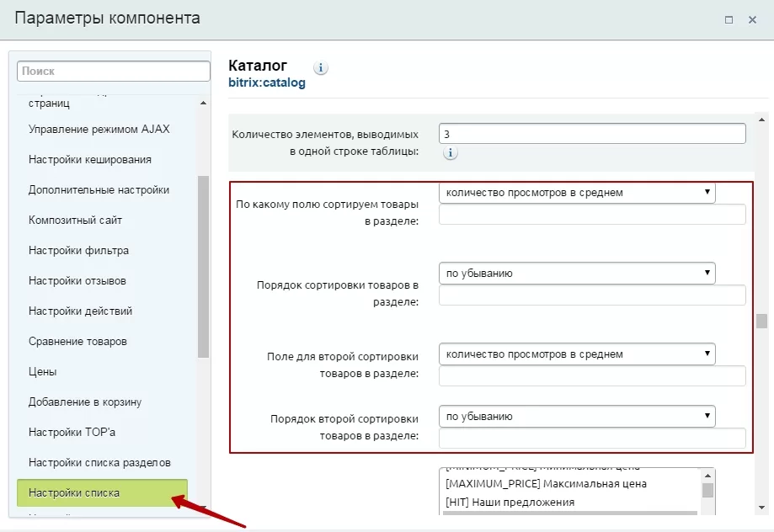This screenshot has height=532, width=774.
Task: Select Настройки списка in the sidebar
Action: (x=102, y=492)
